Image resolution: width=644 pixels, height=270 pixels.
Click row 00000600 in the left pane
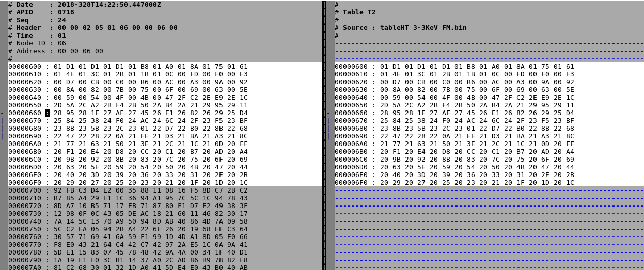coord(128,67)
